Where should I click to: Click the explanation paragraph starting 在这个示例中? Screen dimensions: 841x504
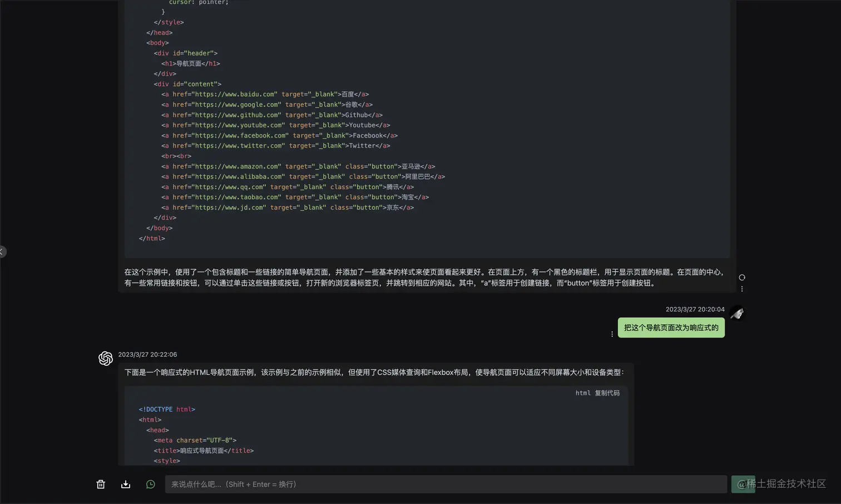(x=424, y=278)
